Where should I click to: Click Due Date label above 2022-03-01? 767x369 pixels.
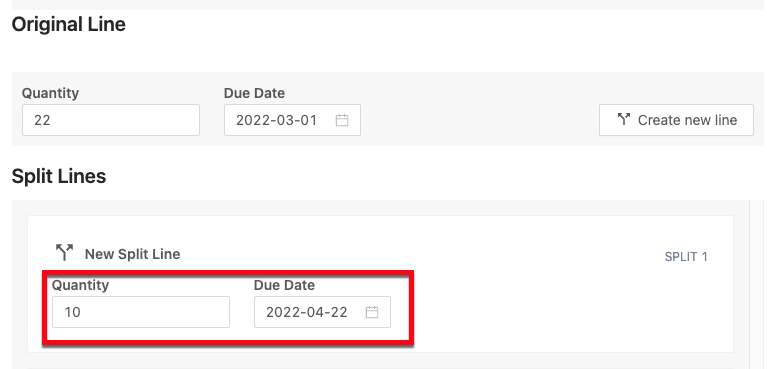click(x=254, y=93)
